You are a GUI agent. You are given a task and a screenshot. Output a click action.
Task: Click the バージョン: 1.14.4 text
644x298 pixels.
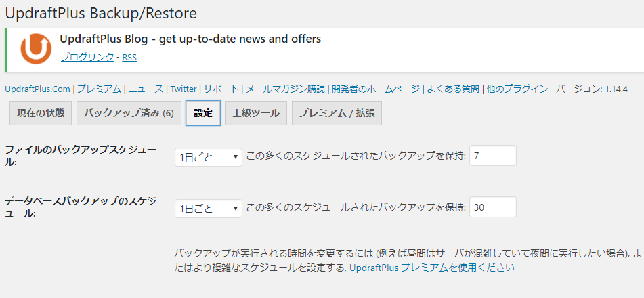pos(591,89)
